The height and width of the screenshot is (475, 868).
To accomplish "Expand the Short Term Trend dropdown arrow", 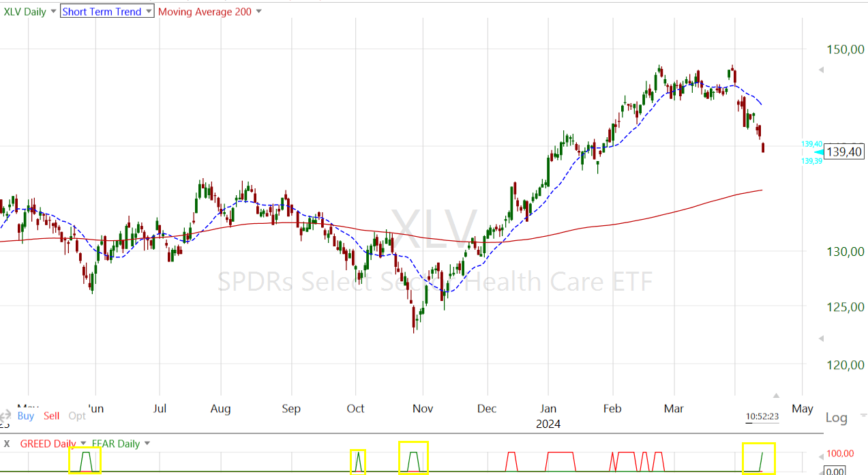I will [x=148, y=12].
